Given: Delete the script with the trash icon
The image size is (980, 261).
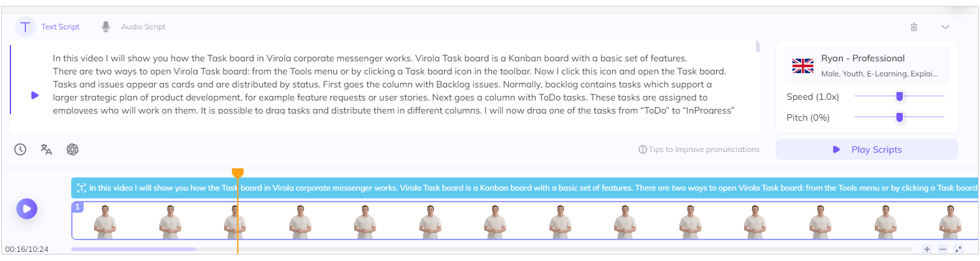Looking at the screenshot, I should [x=914, y=27].
